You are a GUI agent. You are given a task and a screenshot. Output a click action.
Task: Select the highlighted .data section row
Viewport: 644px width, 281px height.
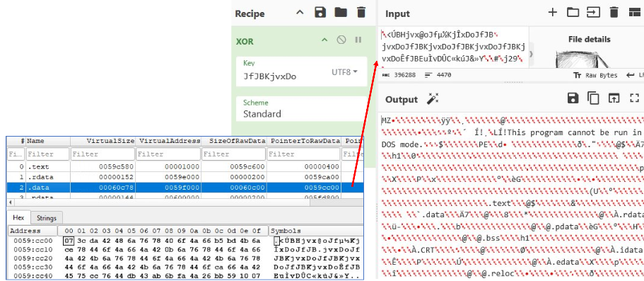[x=185, y=187]
